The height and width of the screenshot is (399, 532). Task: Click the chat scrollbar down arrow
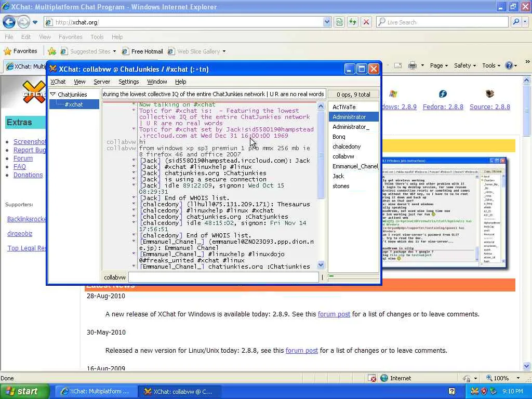[x=321, y=265]
